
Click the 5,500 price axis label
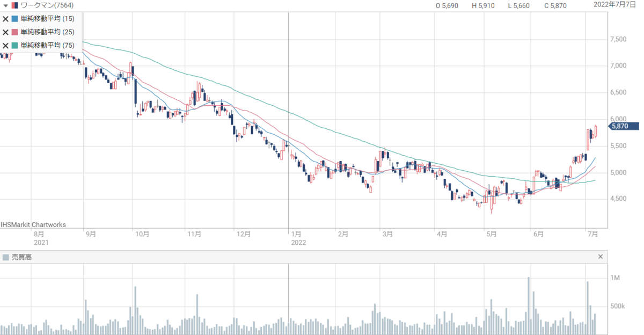tap(618, 145)
